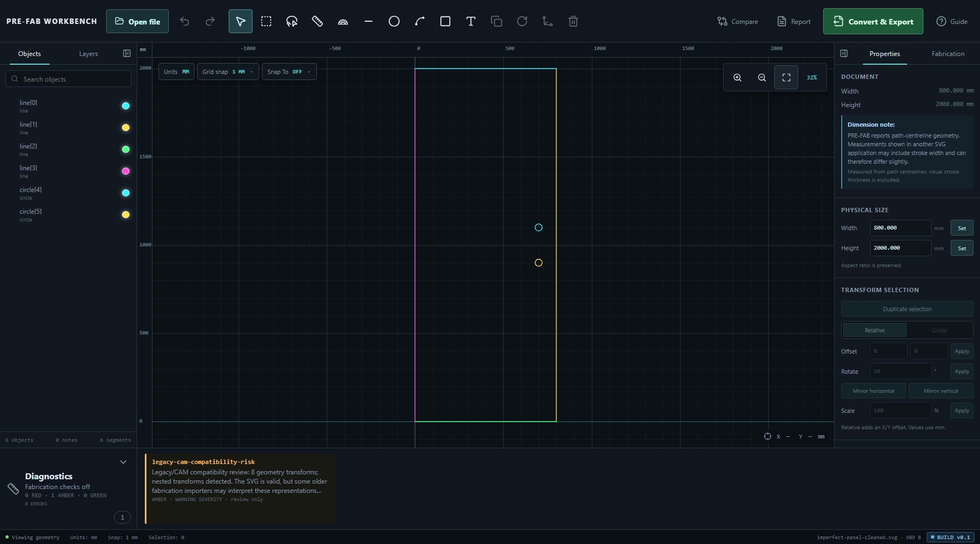Open the Report

(x=794, y=21)
